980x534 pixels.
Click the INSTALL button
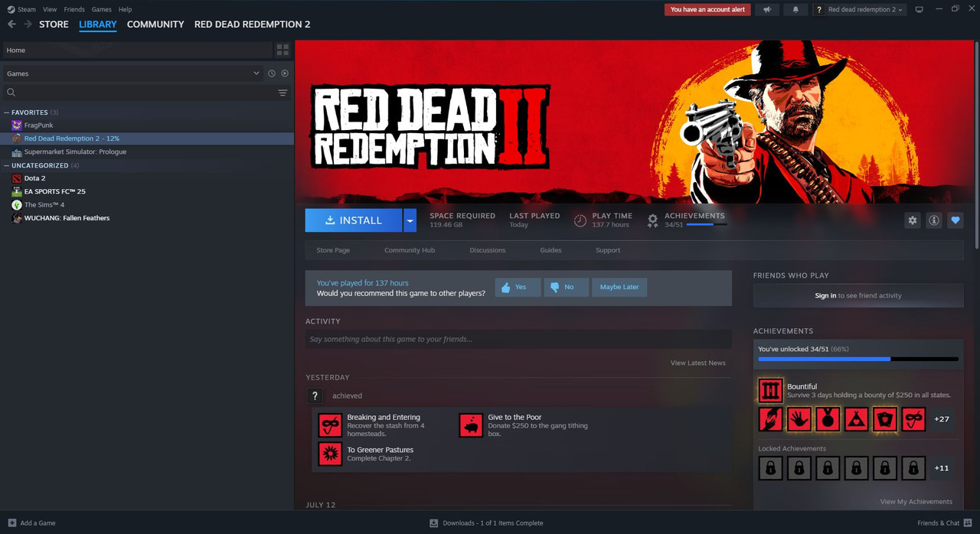(354, 220)
